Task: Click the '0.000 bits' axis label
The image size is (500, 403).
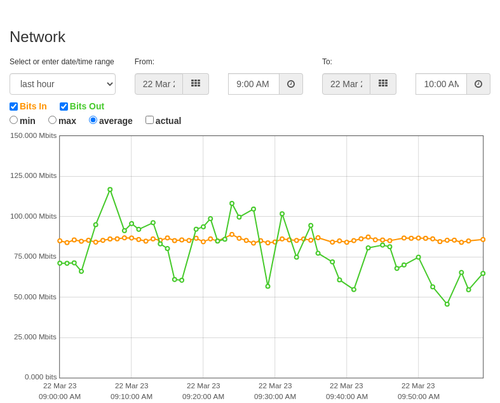Action: (x=41, y=377)
